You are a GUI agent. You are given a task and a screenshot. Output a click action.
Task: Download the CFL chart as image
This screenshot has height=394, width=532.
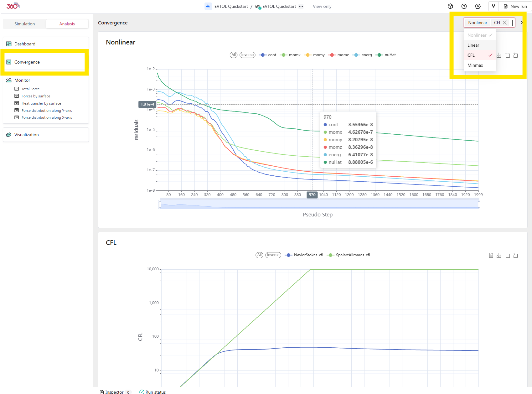click(499, 256)
